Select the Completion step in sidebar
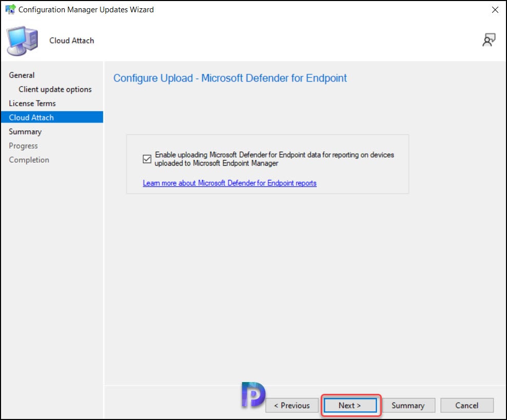Viewport: 507px width, 420px height. (x=29, y=160)
